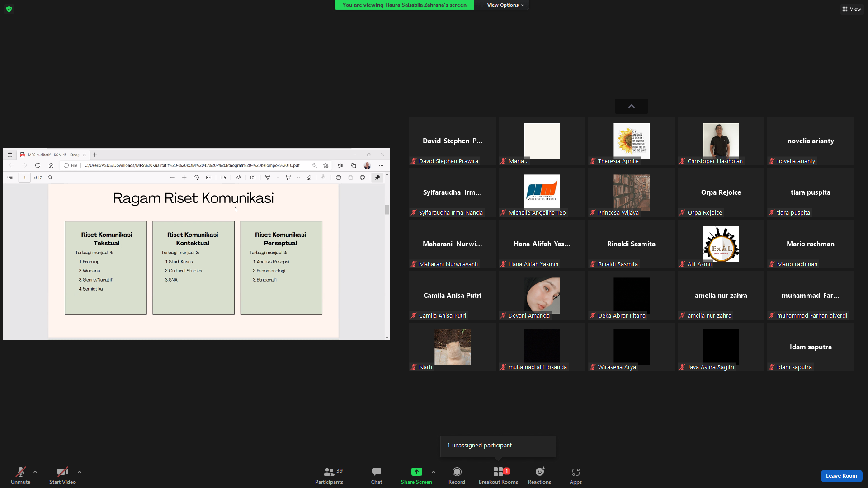868x488 pixels.
Task: Open find-in-PDF search icon
Action: click(50, 178)
